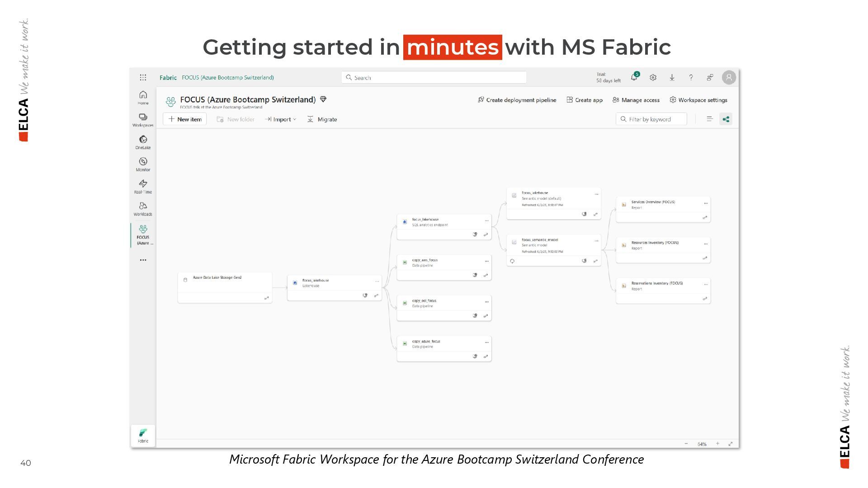This screenshot has width=868, height=488.
Task: Zoom in the lineage canvas with the plus button
Action: point(717,444)
